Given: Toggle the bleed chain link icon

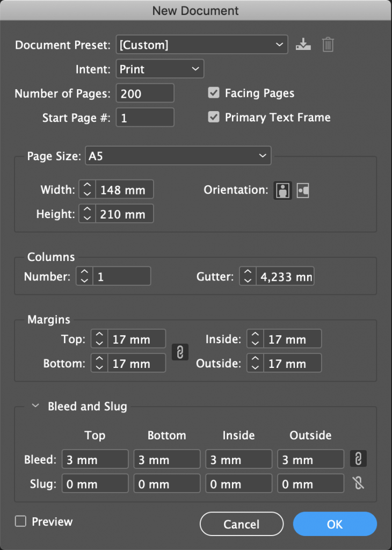Looking at the screenshot, I should click(x=359, y=459).
